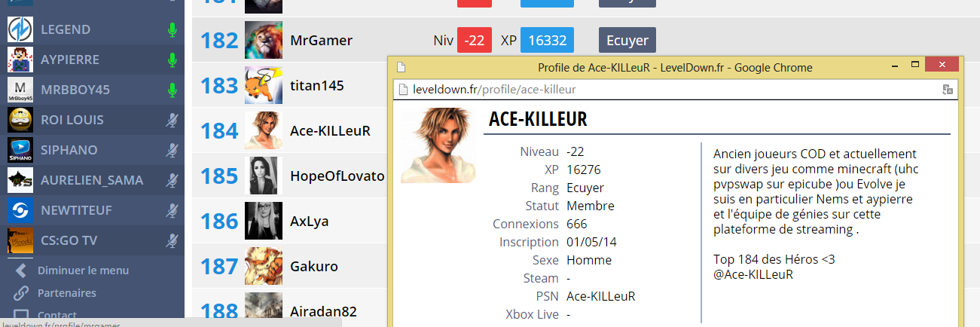This screenshot has height=327, width=980.
Task: Click the Rang value Ecuyer in the profile
Action: (x=585, y=188)
